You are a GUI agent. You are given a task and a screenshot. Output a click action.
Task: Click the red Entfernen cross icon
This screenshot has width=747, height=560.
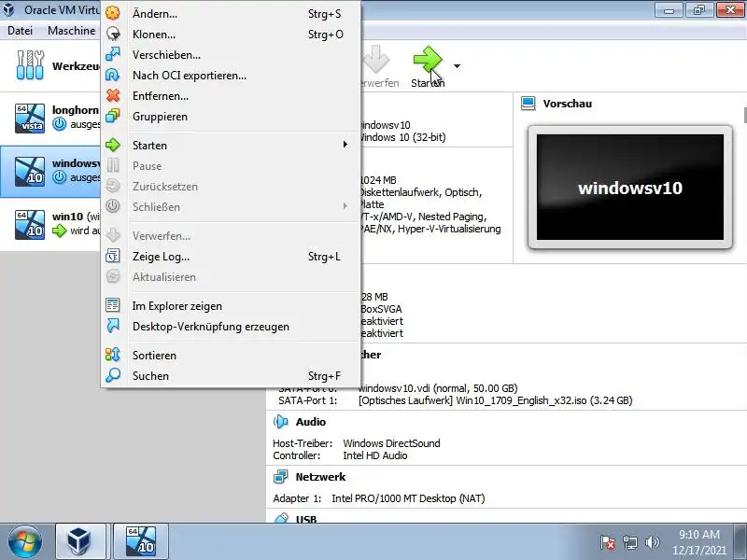click(113, 95)
